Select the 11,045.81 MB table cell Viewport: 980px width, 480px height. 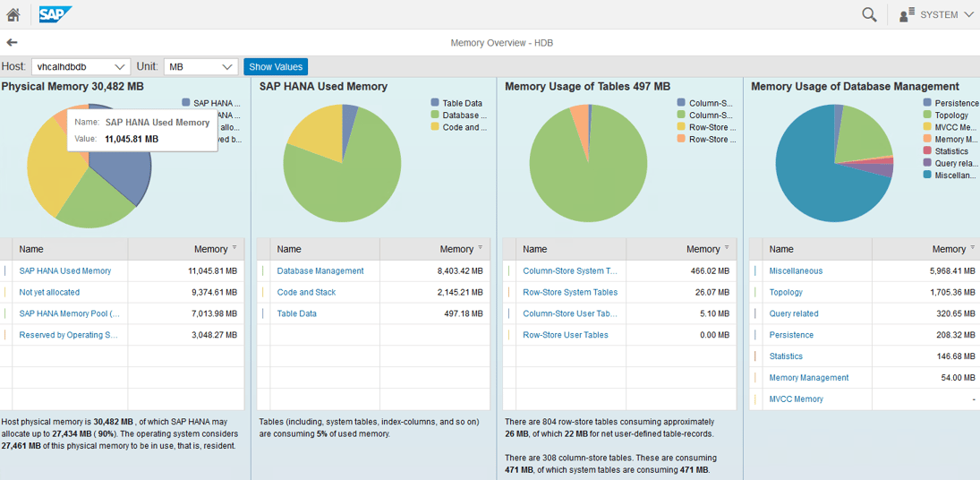185,270
